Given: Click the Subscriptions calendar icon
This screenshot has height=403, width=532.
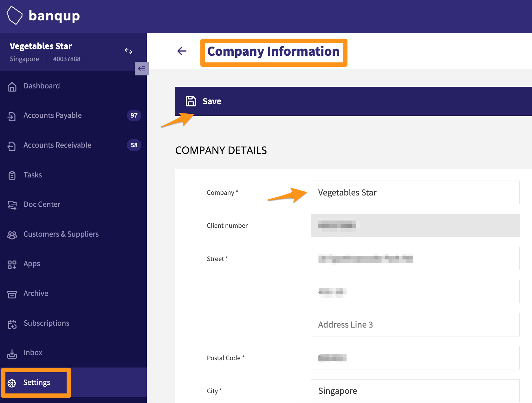Looking at the screenshot, I should (12, 324).
